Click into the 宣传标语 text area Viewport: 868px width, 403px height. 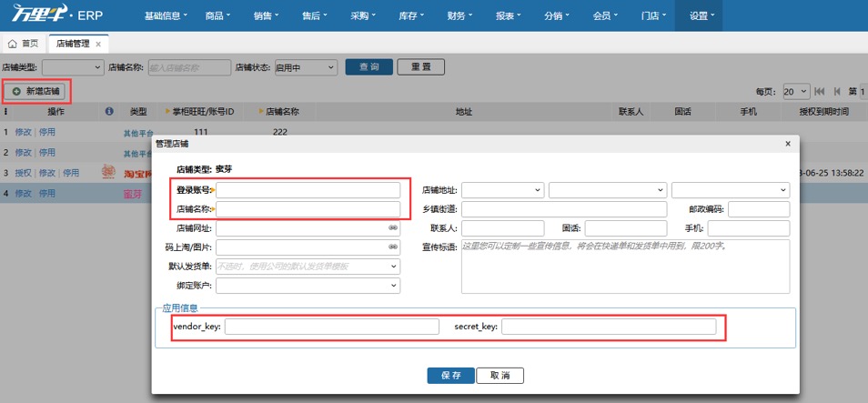click(x=626, y=267)
